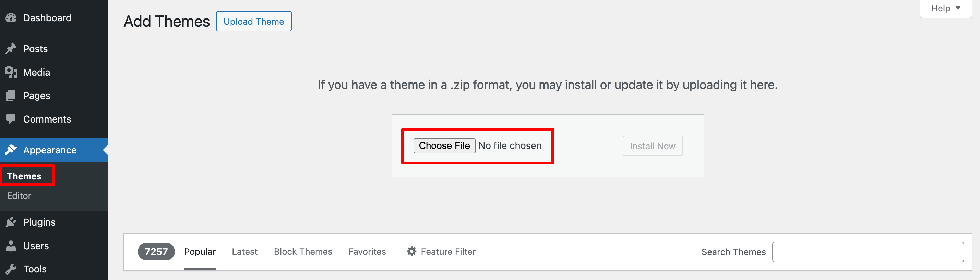Click the Choose File button

(444, 145)
